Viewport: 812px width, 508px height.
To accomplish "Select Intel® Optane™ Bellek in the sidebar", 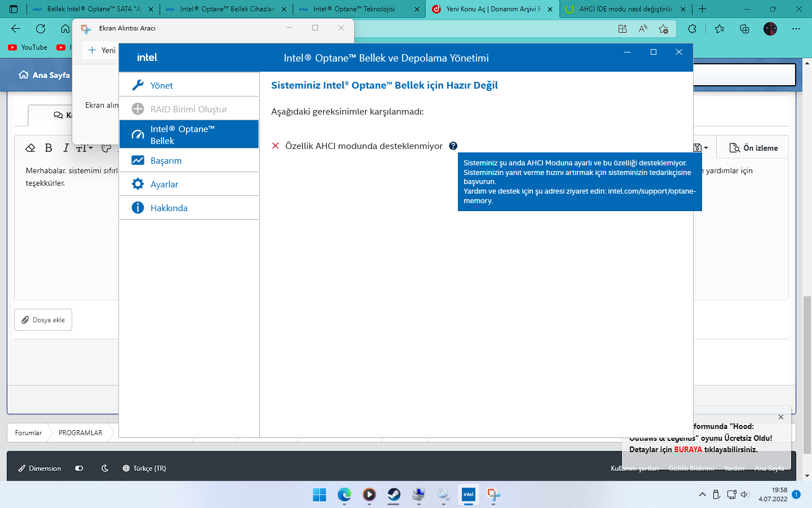I will 189,134.
